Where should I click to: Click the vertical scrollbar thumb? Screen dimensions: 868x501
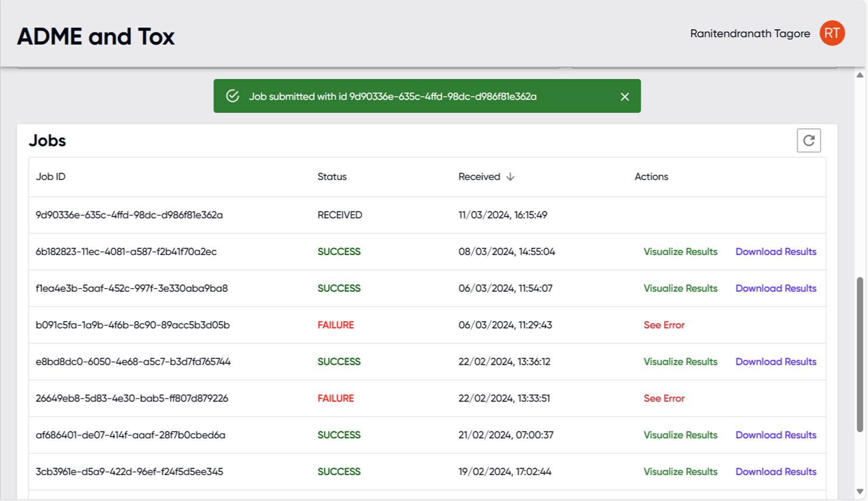tap(860, 355)
